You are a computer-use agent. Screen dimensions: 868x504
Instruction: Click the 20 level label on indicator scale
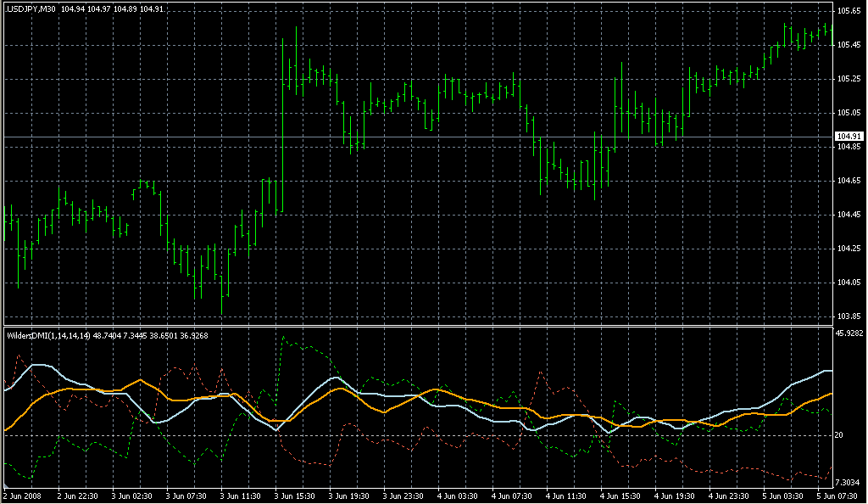click(841, 435)
